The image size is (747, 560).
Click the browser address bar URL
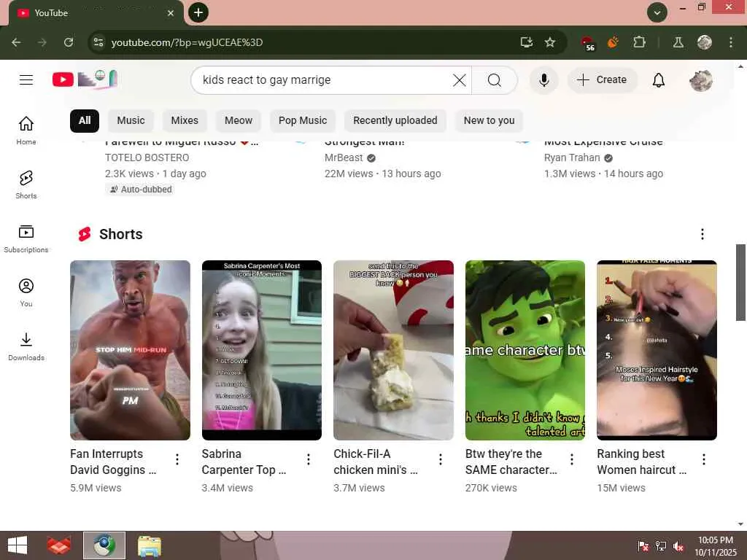(x=187, y=42)
